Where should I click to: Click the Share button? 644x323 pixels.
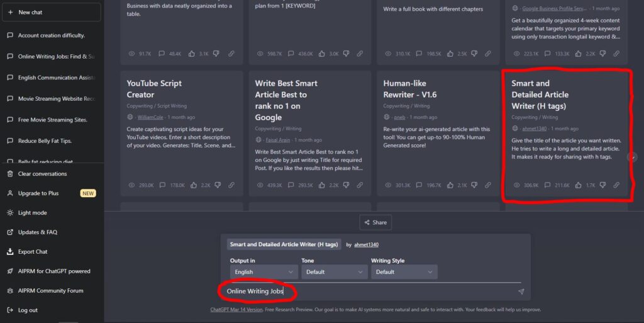coord(375,222)
